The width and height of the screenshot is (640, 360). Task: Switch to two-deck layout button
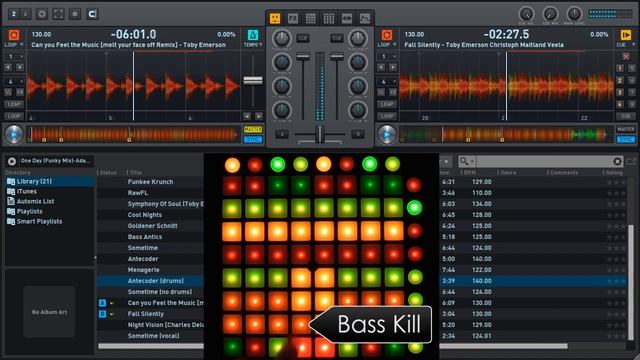(x=13, y=14)
